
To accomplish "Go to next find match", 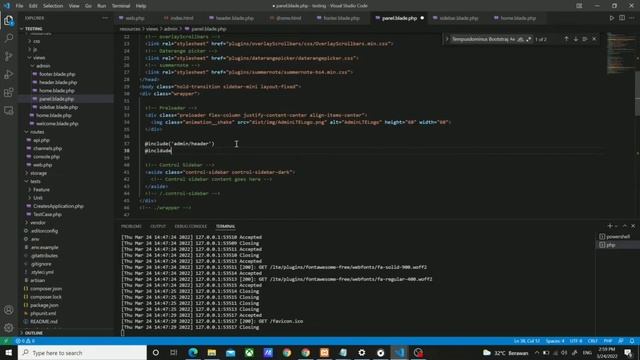I will point(576,39).
